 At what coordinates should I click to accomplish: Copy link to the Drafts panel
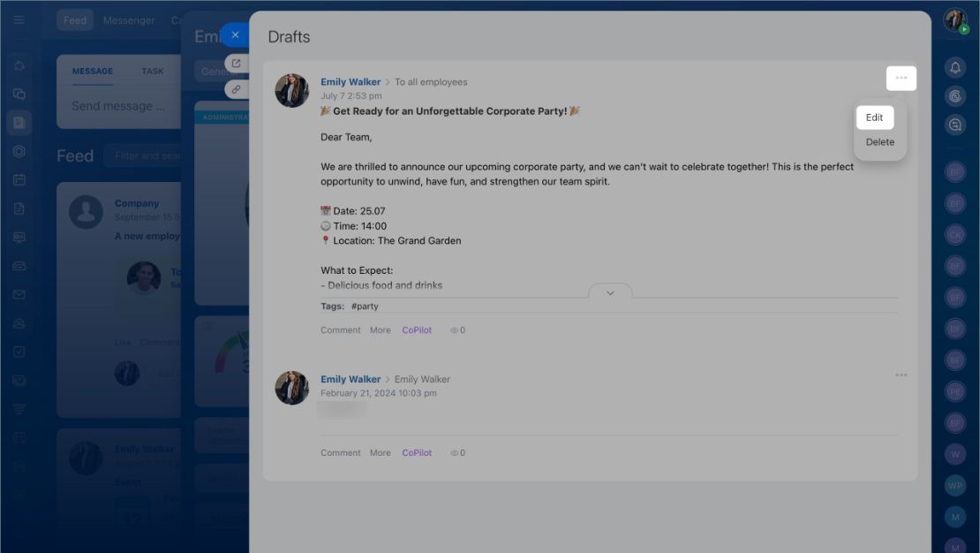(x=237, y=89)
